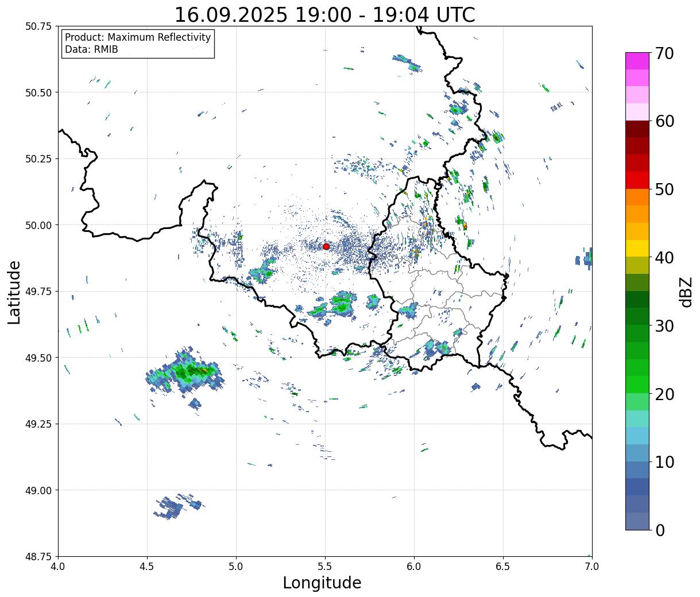
Task: Click colorbar tick label '20'
Action: [664, 394]
